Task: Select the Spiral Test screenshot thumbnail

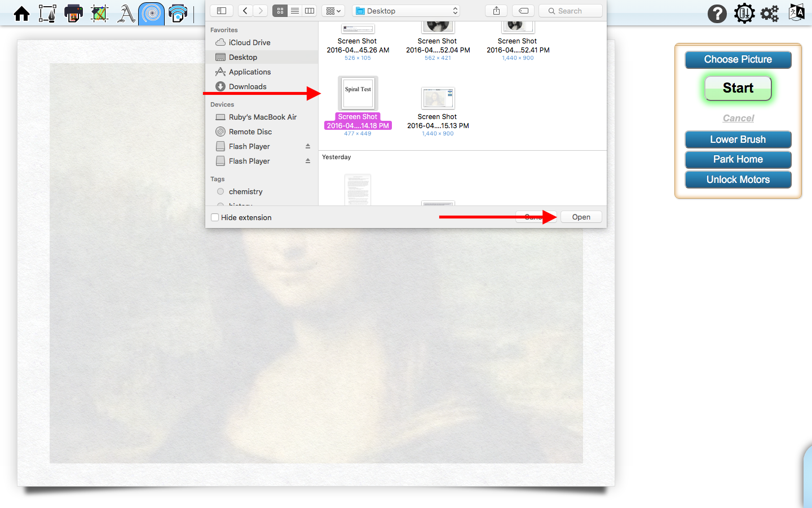Action: coord(358,94)
